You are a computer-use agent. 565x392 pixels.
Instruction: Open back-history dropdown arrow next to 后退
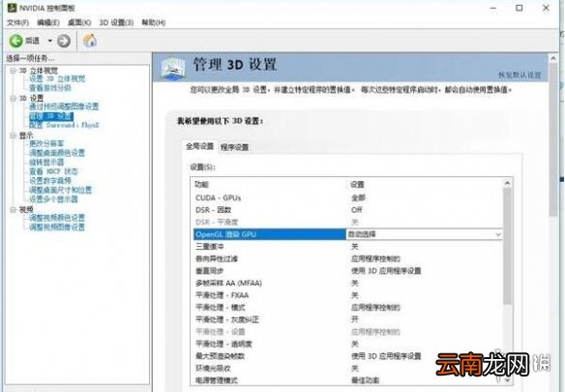coord(50,41)
